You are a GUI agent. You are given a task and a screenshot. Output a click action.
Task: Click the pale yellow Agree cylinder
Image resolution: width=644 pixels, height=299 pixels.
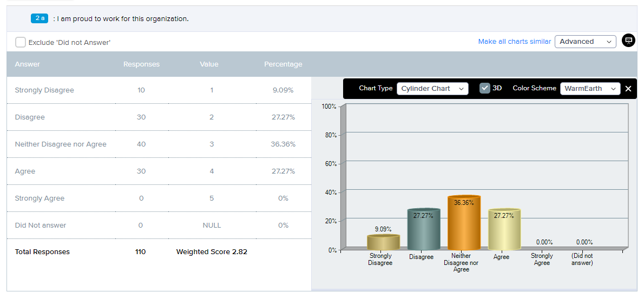504,229
